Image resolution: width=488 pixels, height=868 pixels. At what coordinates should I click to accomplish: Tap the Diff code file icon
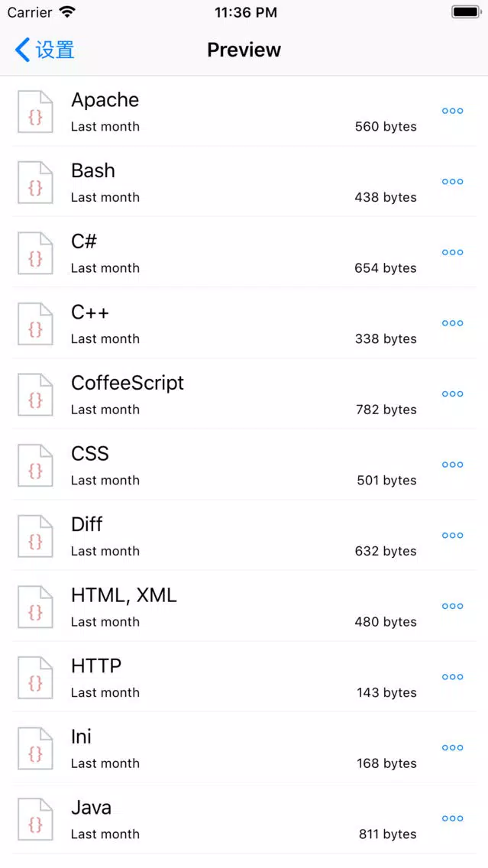[35, 536]
